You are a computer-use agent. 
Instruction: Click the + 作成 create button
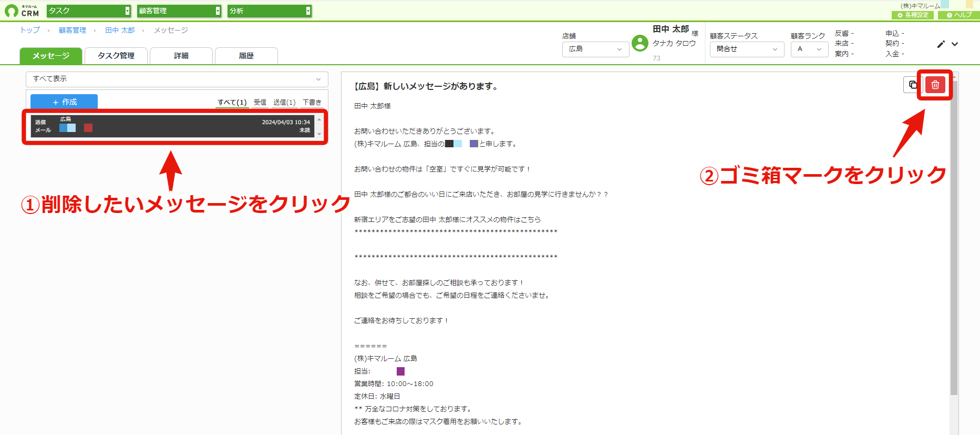point(64,102)
